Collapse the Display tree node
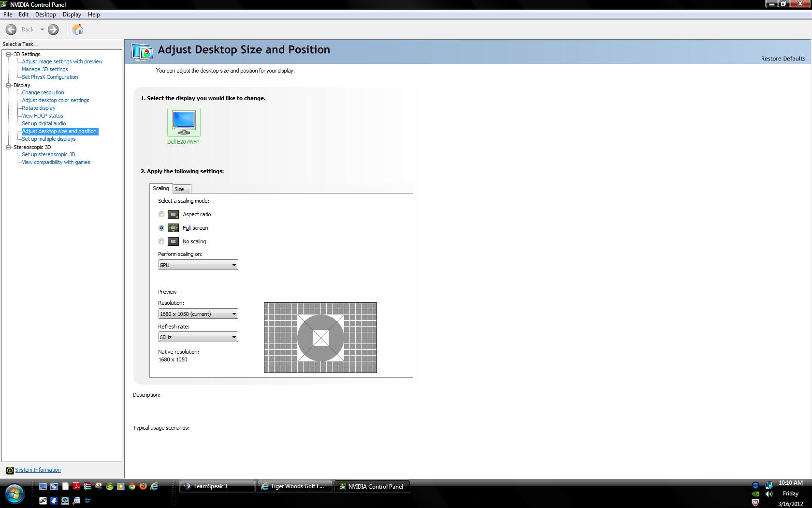Viewport: 812px width, 508px height. (8, 85)
